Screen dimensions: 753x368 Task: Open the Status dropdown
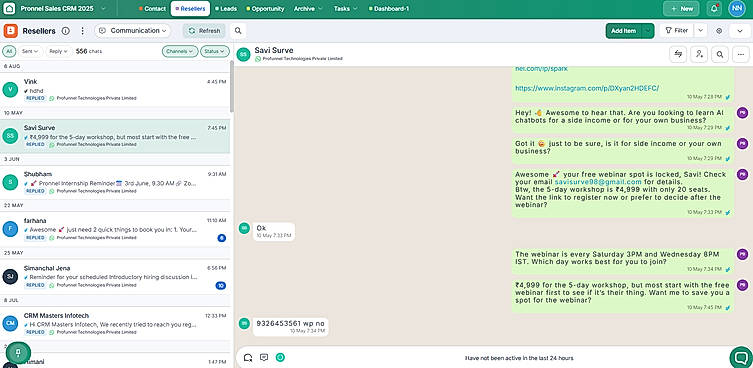[214, 51]
